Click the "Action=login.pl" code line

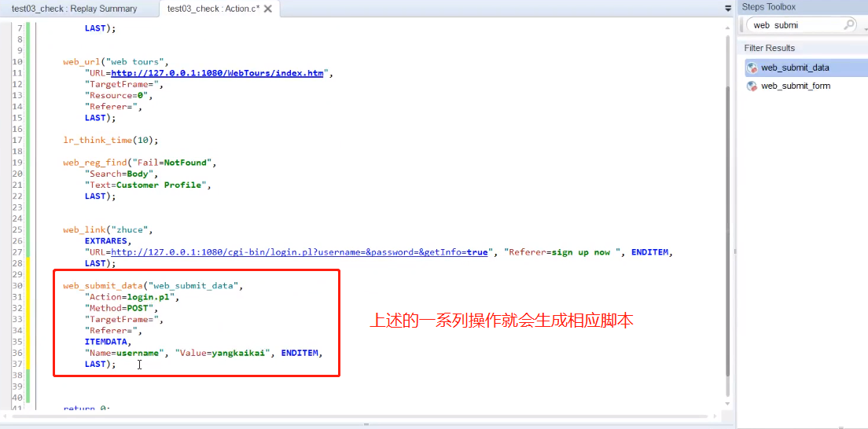point(132,297)
